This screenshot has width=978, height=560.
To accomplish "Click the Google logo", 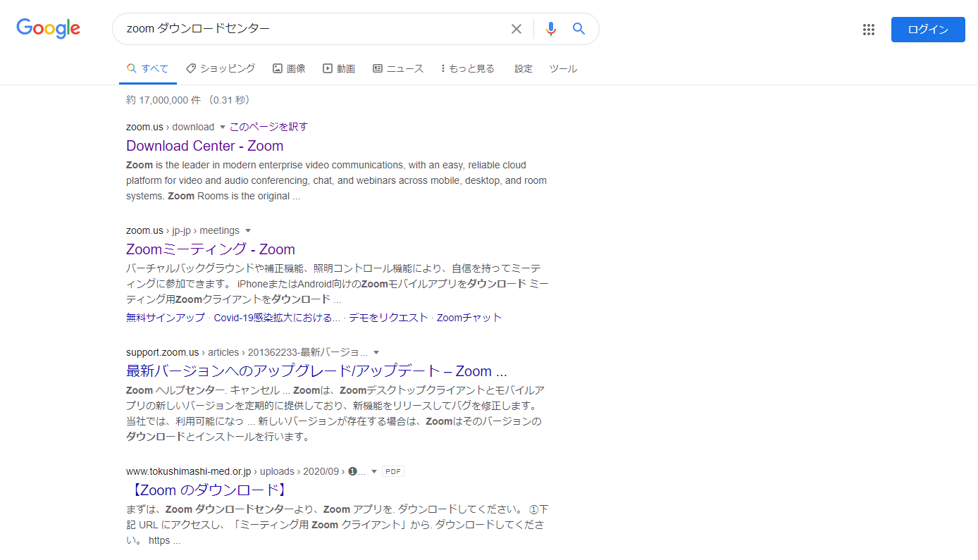I will 49,29.
